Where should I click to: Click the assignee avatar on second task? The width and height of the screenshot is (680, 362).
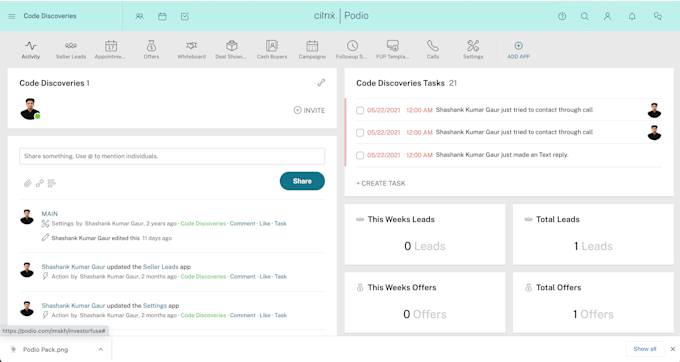point(654,133)
